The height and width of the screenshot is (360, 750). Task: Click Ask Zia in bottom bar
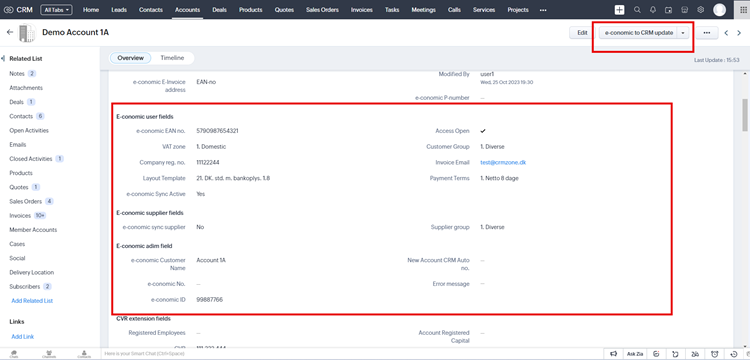tap(635, 354)
